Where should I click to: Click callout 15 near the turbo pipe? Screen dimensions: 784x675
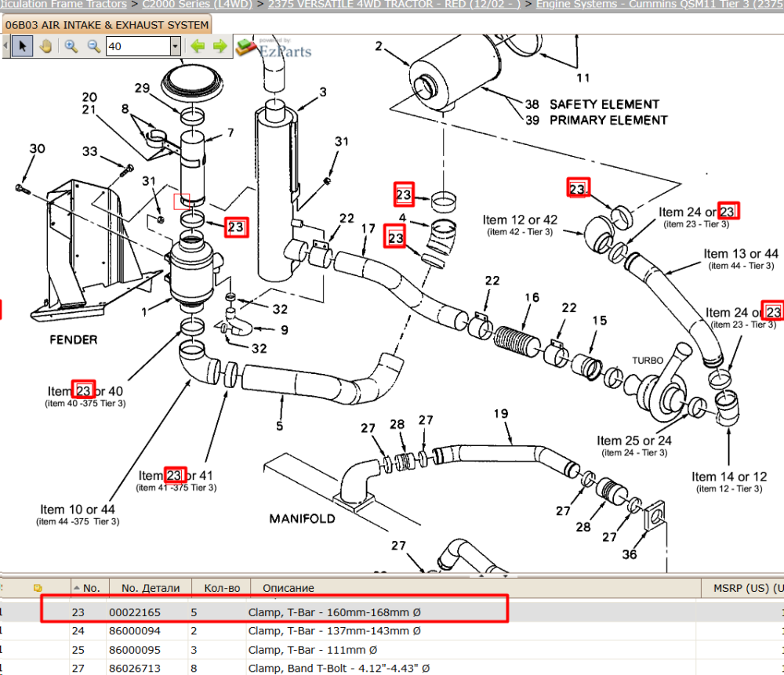click(600, 321)
